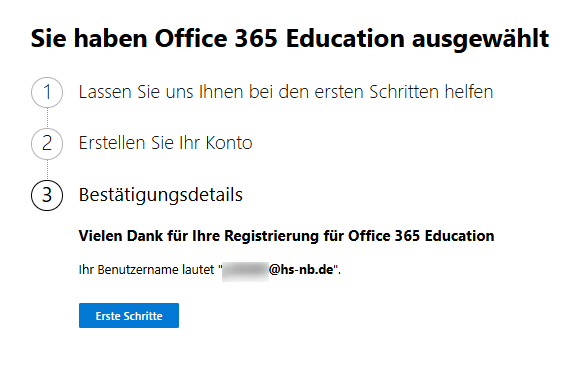Open the 'Lassen Sie uns Ihnen' step label
This screenshot has width=569, height=375.
286,92
